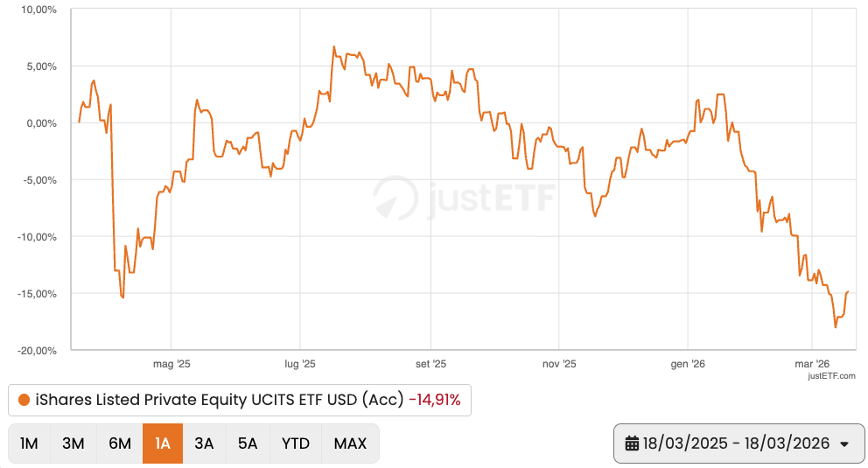Show the 3A time range
This screenshot has height=468, width=868.
(x=204, y=444)
